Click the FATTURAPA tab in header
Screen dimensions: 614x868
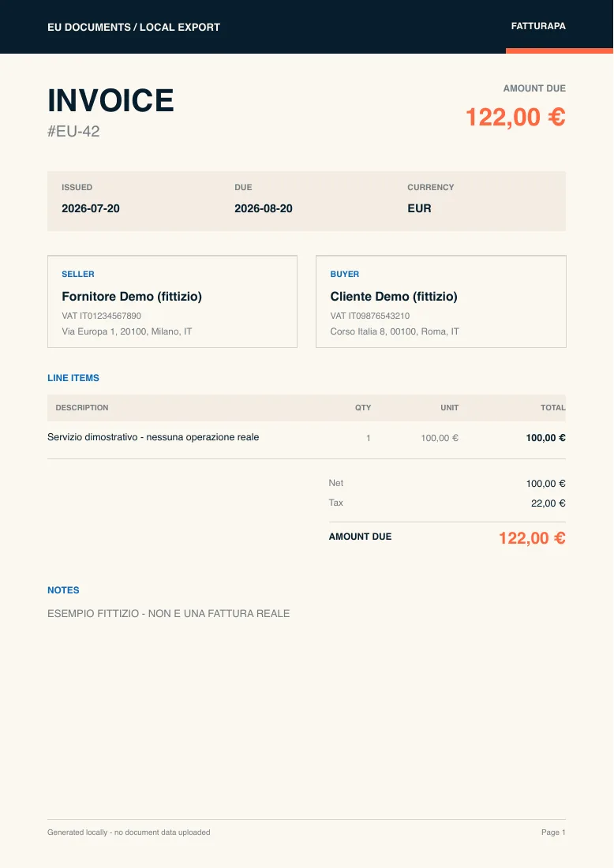(x=538, y=26)
